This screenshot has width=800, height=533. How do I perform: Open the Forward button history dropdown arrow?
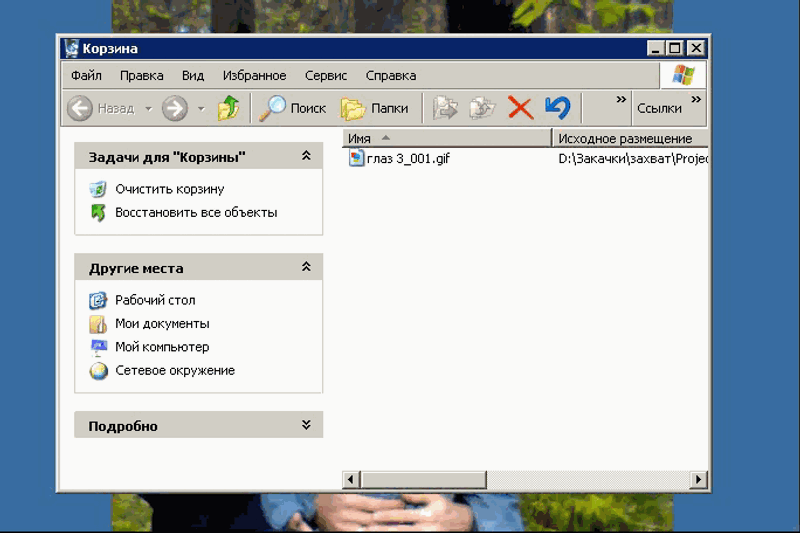pyautogui.click(x=201, y=108)
